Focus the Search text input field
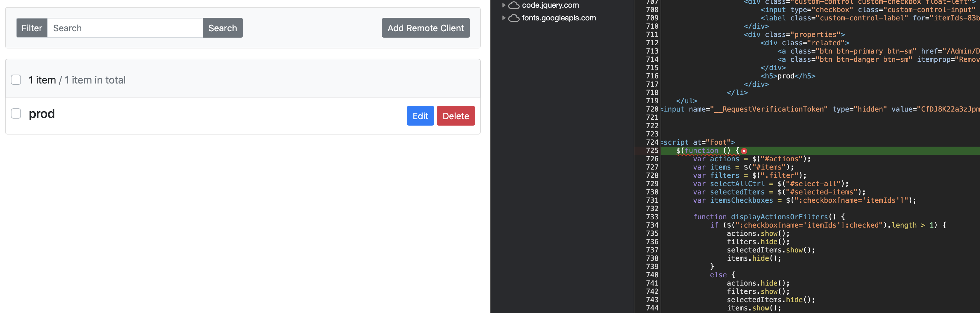980x313 pixels. point(125,28)
